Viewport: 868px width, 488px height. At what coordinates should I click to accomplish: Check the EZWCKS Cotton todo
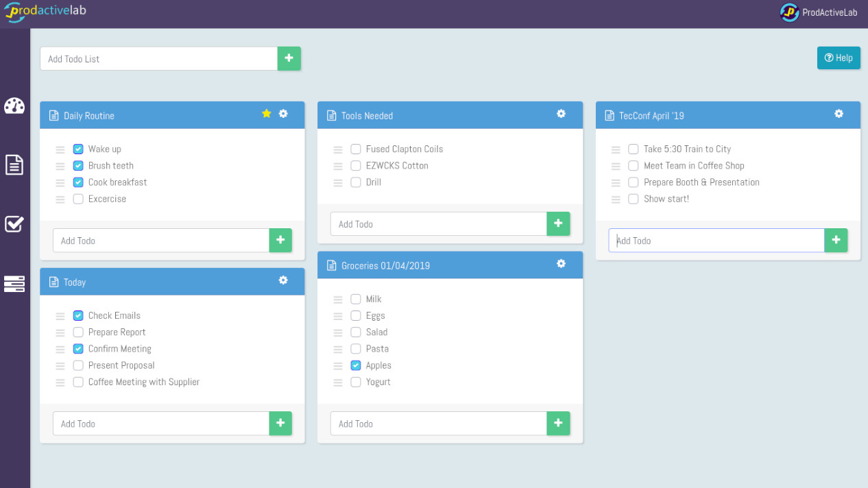[x=356, y=165]
